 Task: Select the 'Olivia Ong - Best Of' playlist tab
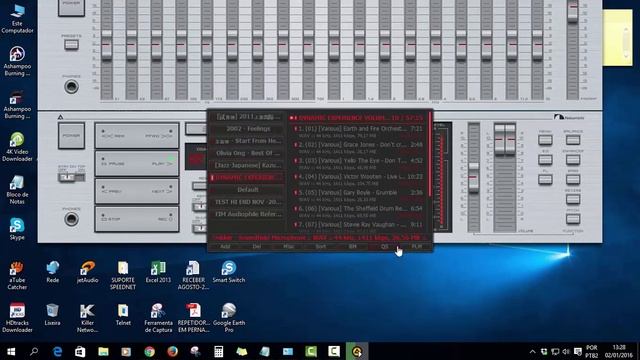(x=247, y=153)
